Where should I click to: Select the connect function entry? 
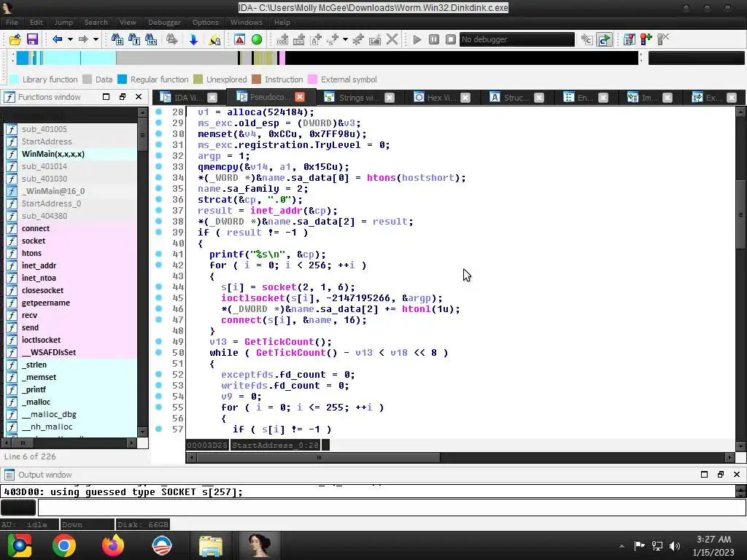point(36,228)
